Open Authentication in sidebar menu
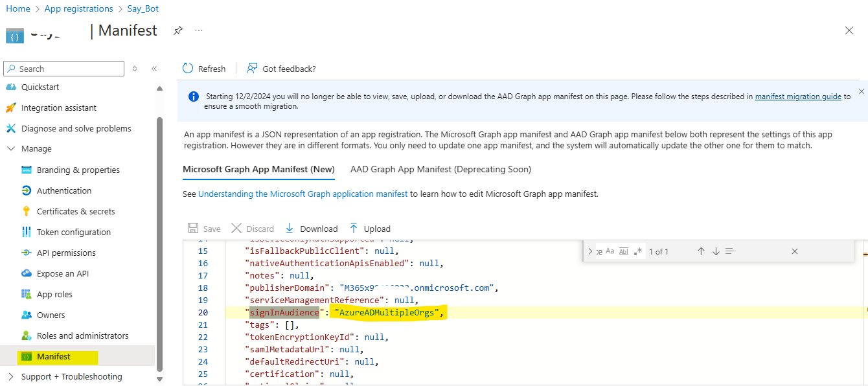The width and height of the screenshot is (868, 386). point(64,190)
